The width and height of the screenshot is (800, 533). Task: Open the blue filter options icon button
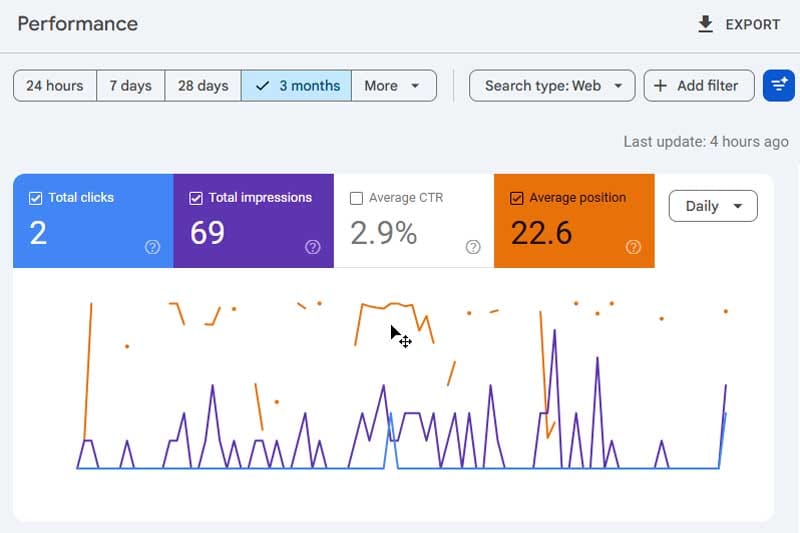(x=779, y=86)
